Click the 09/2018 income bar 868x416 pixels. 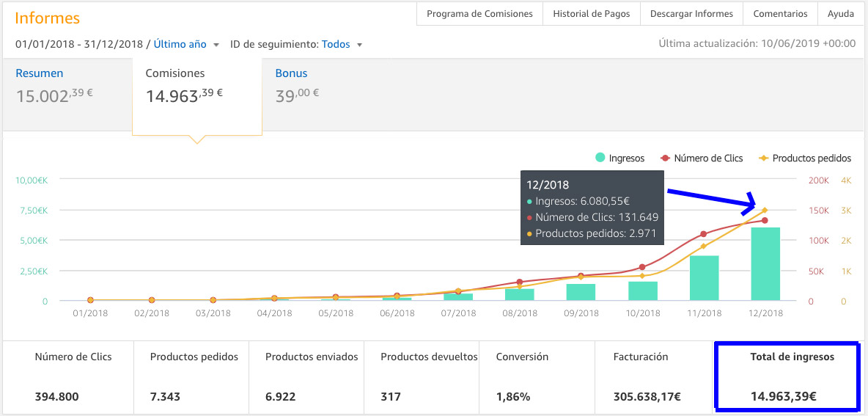click(581, 292)
